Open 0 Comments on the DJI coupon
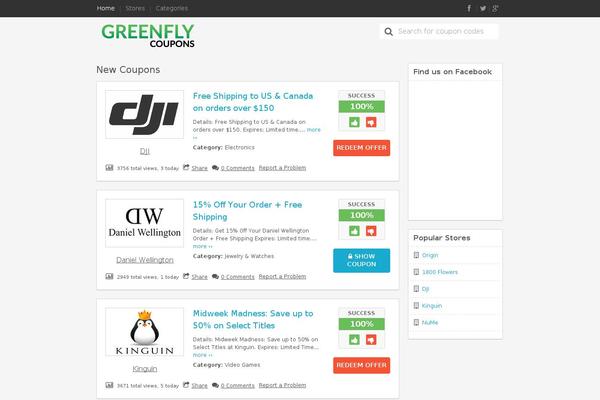 tap(237, 168)
